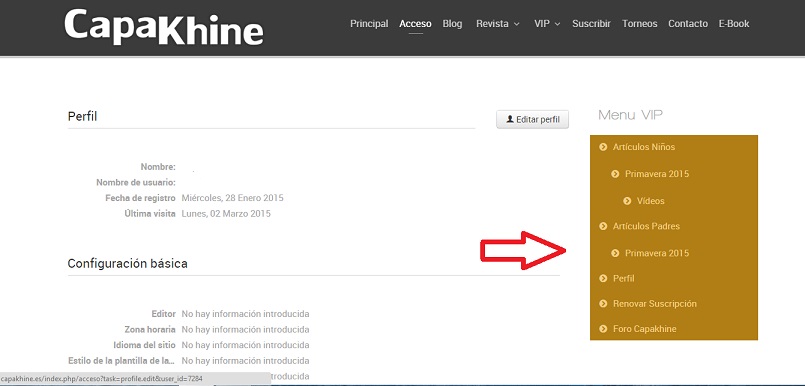Click the arrow icon beside Foro Capakhine

pyautogui.click(x=603, y=329)
